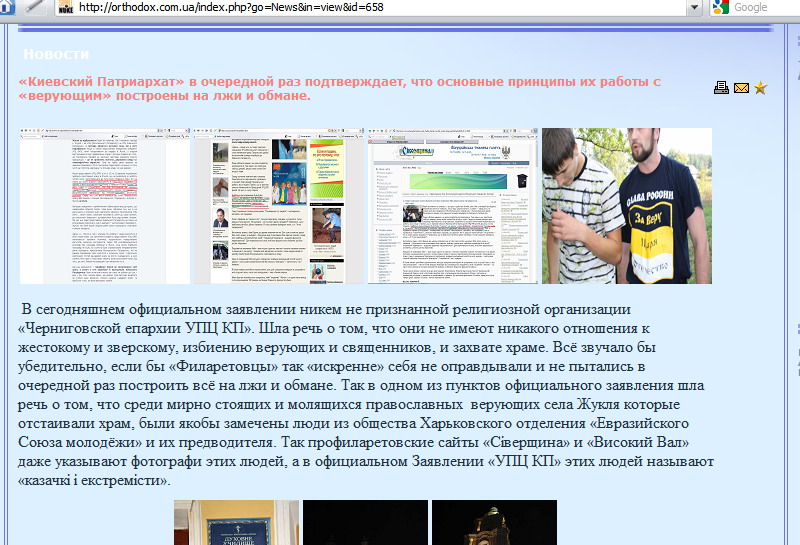The image size is (800, 545).
Task: Open the middle dark night photo thumbnail
Action: (365, 522)
